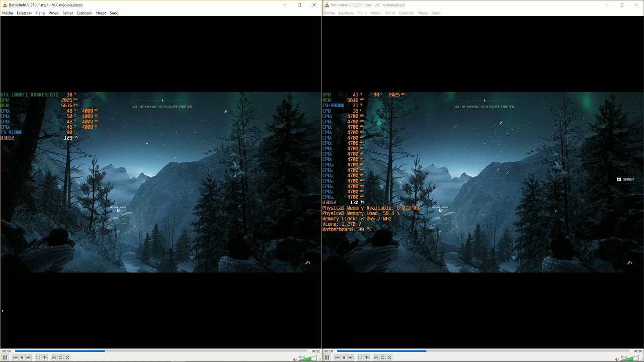This screenshot has height=362, width=644.
Task: Mute audio in the 9900K VLC window
Action: point(617,358)
